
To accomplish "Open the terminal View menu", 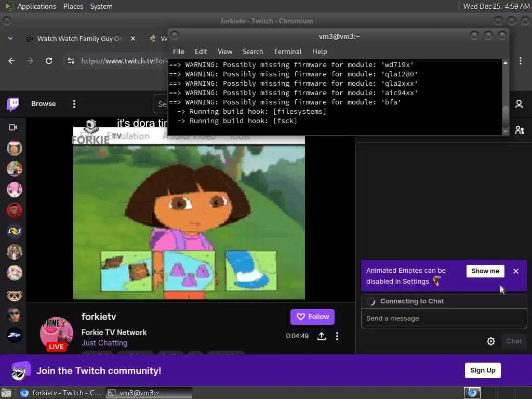I will coord(224,51).
